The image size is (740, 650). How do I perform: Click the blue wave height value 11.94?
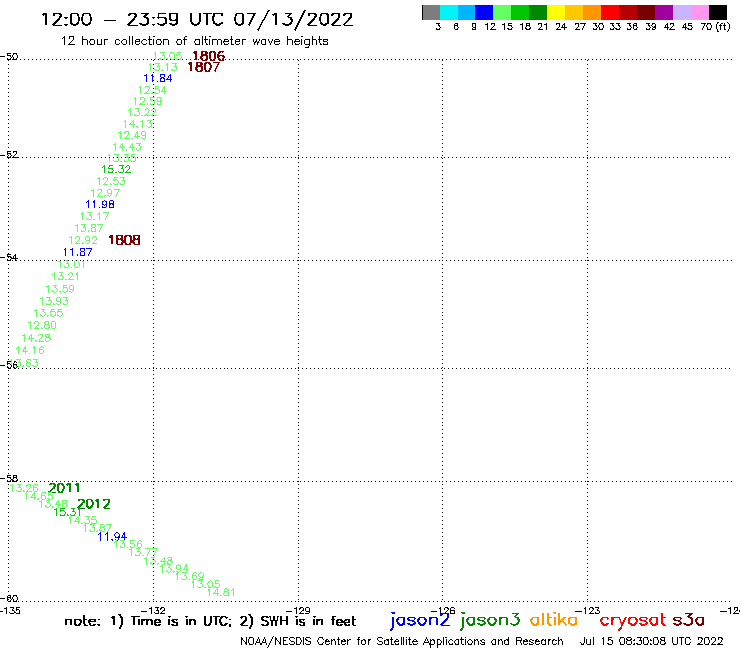click(x=112, y=537)
